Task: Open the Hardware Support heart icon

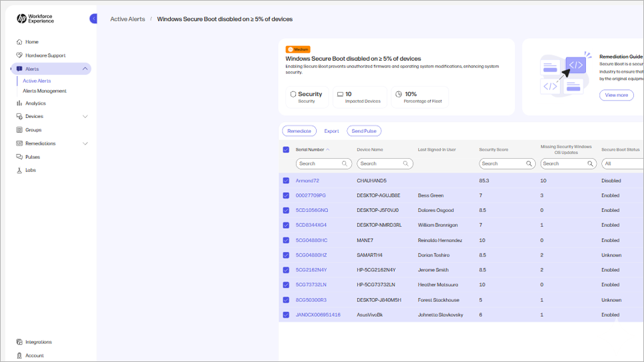Action: pos(19,55)
